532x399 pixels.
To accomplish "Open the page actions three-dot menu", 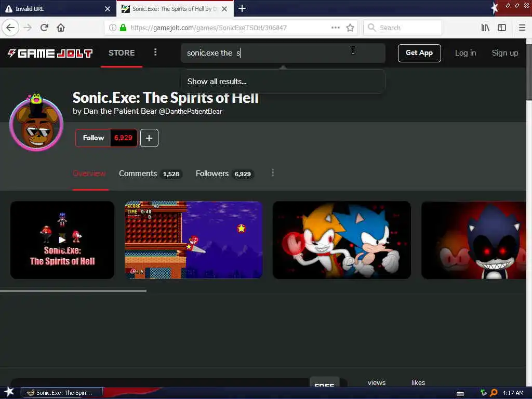I will (x=335, y=28).
